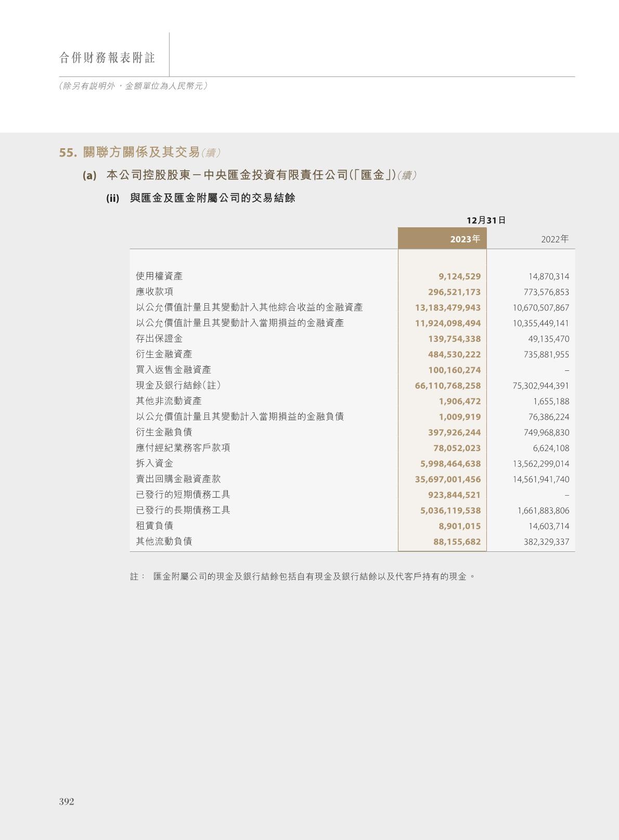619x840 pixels.
Task: Select the 其他流動負債 2022 value 382,329,337
Action: tap(546, 542)
